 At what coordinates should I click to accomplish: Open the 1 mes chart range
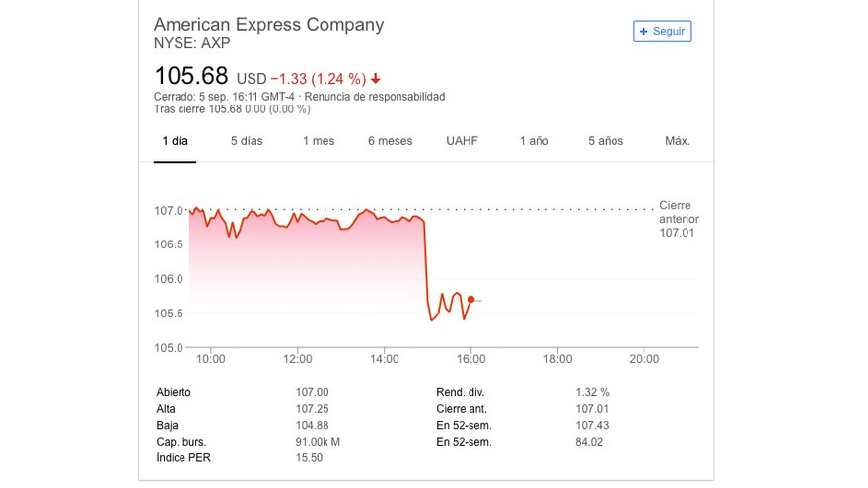pyautogui.click(x=319, y=141)
